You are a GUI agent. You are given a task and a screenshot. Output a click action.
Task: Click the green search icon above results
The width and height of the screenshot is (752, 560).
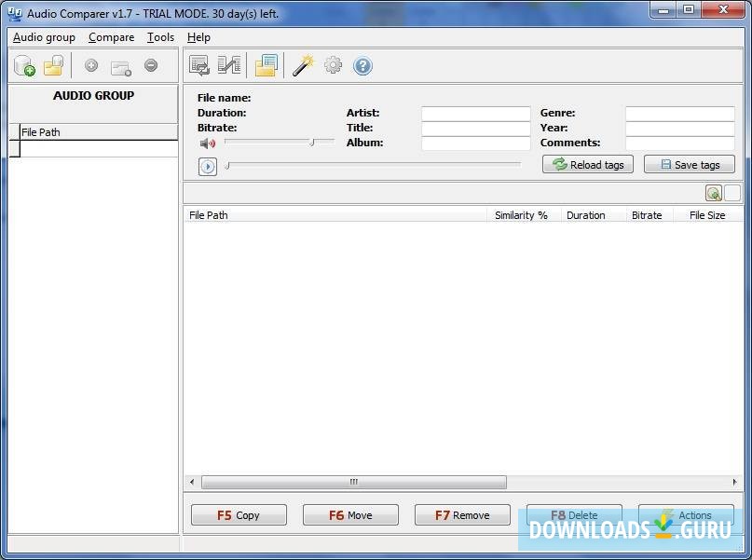coord(714,193)
